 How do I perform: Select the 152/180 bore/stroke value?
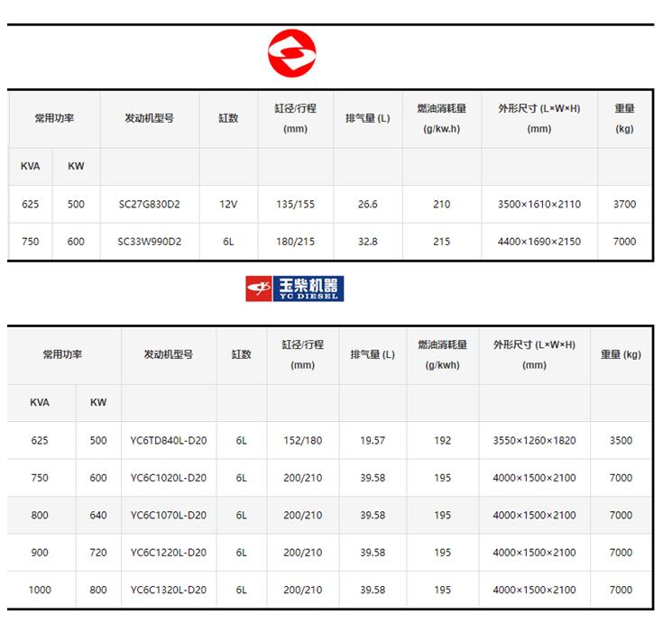(x=302, y=441)
